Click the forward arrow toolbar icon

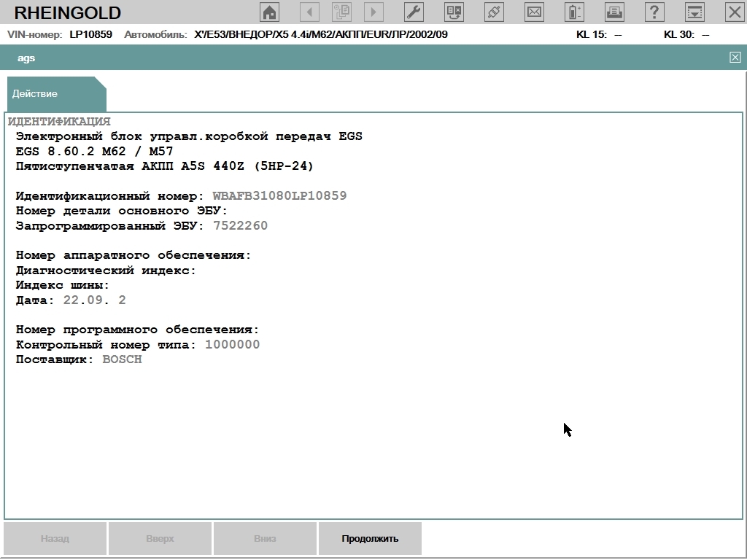click(x=373, y=12)
